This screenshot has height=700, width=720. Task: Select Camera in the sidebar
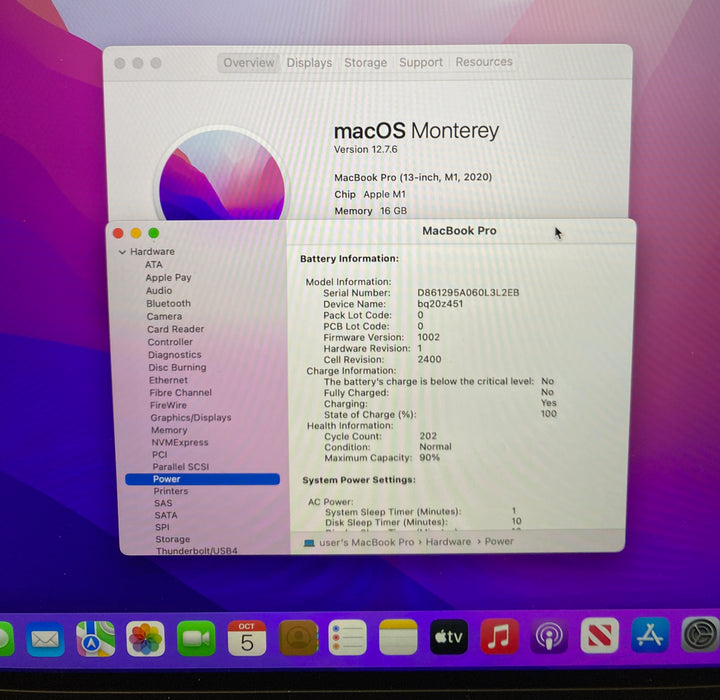tap(164, 316)
